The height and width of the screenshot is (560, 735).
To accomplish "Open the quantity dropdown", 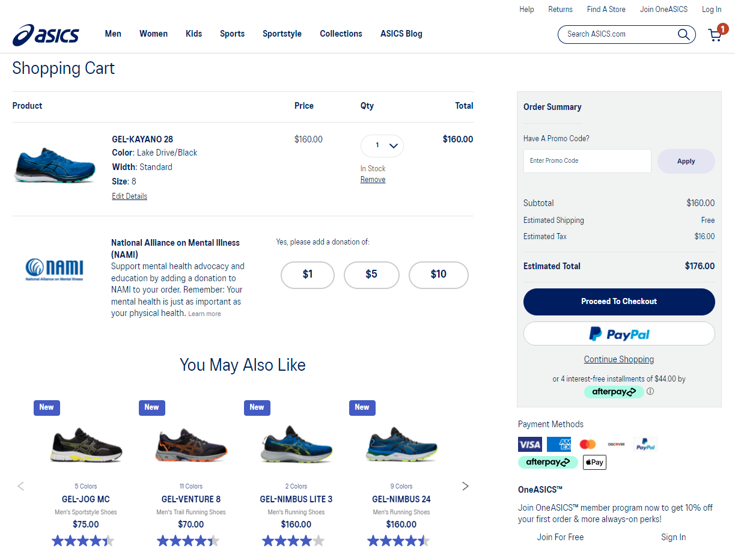I will click(x=382, y=145).
